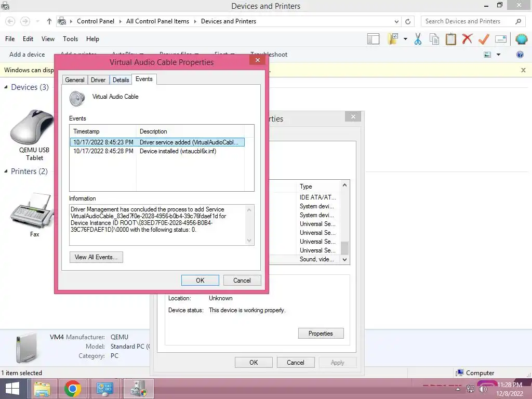This screenshot has height=399, width=532.
Task: Toggle the layout pane toolbar icon
Action: (373, 39)
